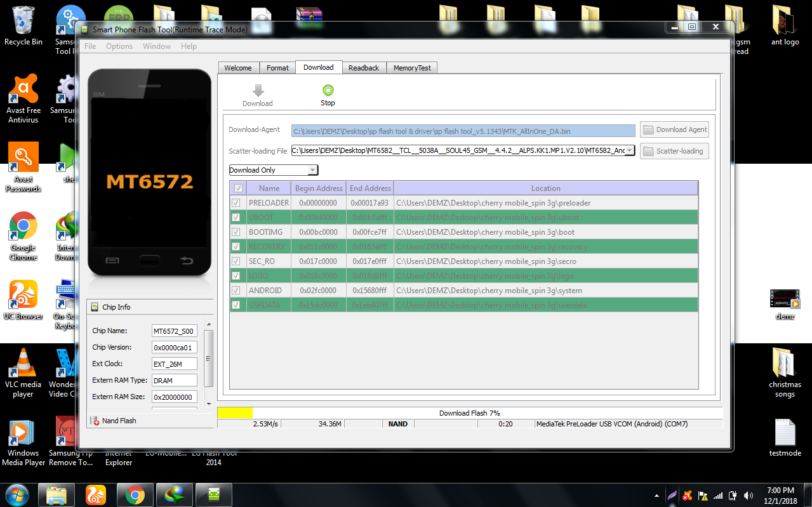Switch to the Welcome tab
Image resolution: width=812 pixels, height=507 pixels.
tap(238, 68)
